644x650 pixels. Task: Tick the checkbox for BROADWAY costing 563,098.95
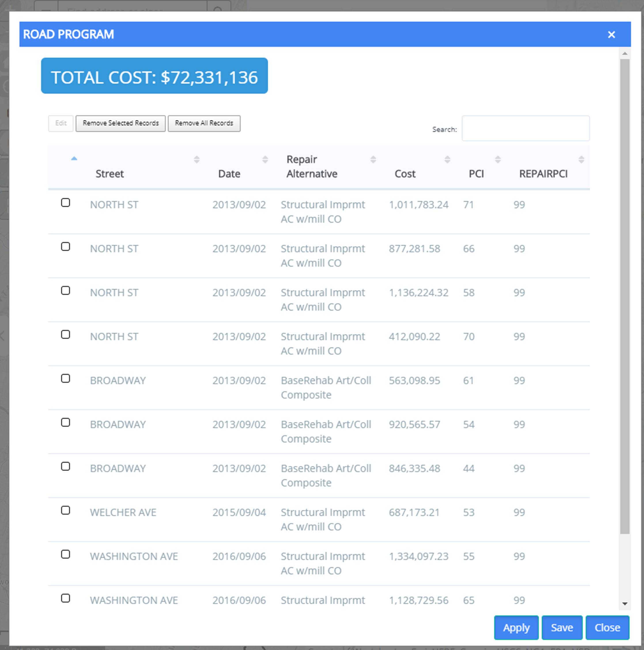(x=66, y=378)
